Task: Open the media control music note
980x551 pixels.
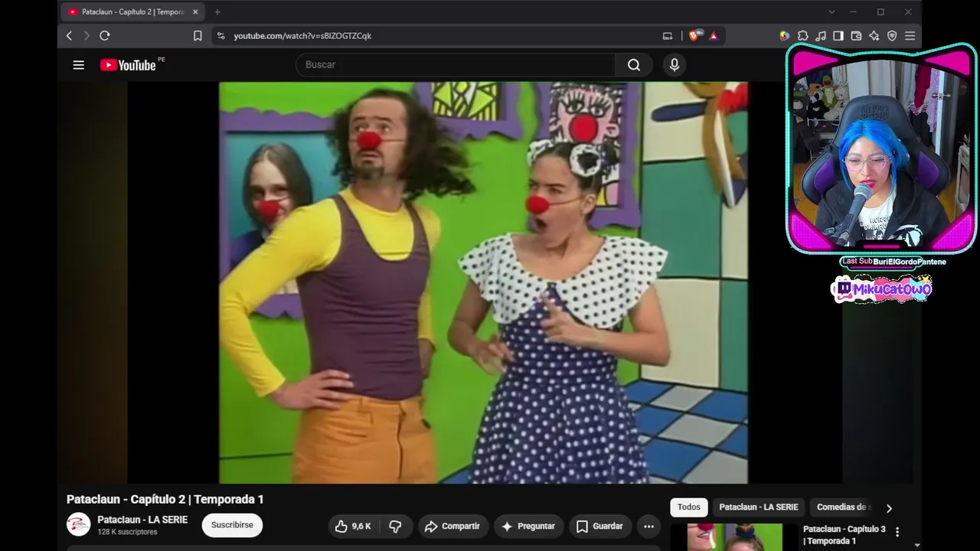Action: point(821,36)
